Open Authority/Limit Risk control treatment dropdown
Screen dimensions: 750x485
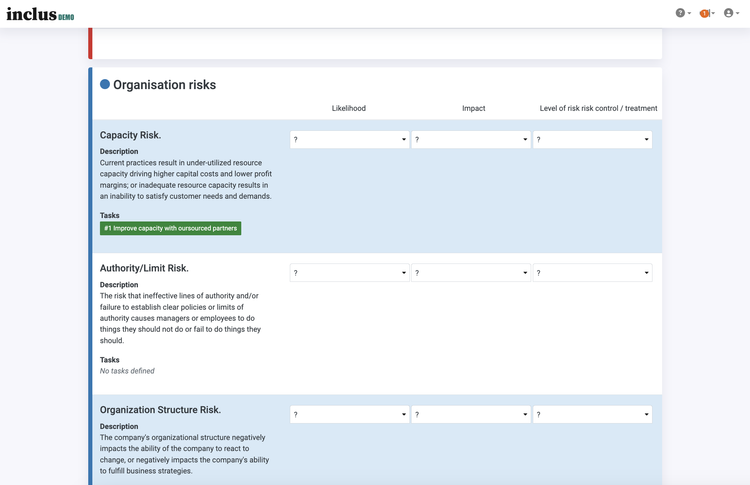593,273
